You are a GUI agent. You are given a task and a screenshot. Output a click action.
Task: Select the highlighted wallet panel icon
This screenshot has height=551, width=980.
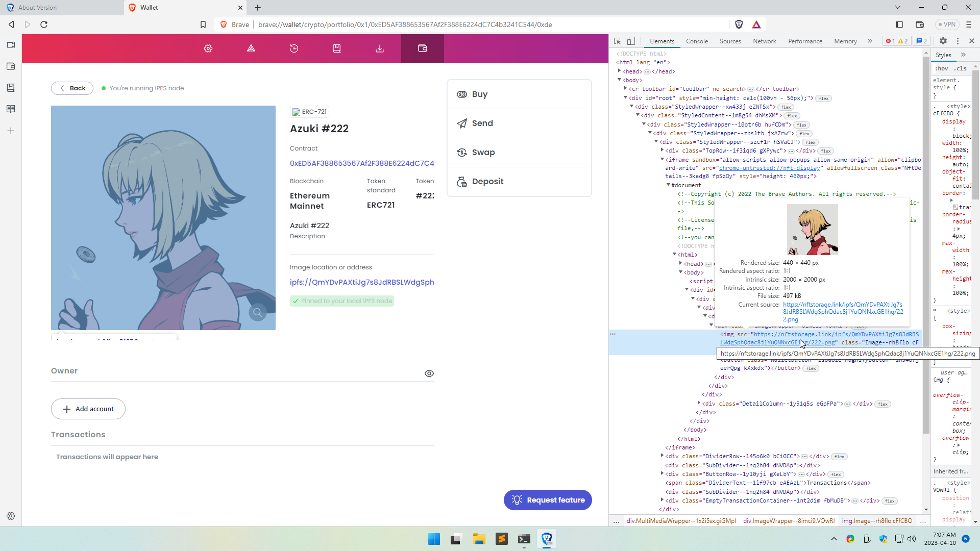click(422, 48)
